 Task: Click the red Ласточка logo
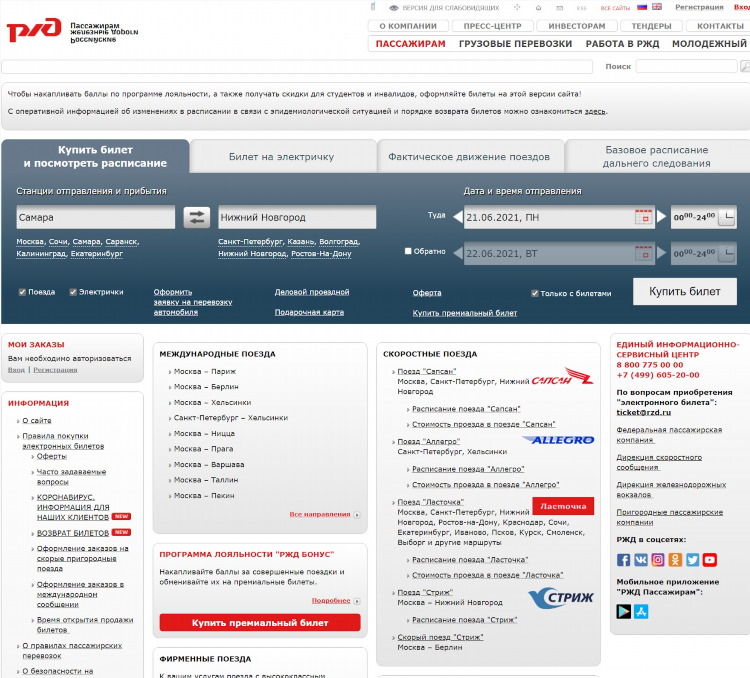click(x=563, y=506)
